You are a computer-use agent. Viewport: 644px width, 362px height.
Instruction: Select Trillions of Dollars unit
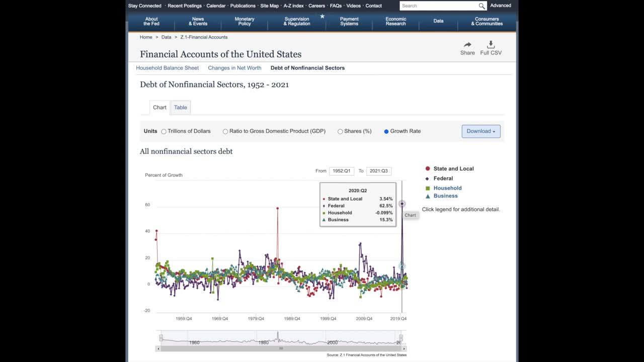point(164,132)
